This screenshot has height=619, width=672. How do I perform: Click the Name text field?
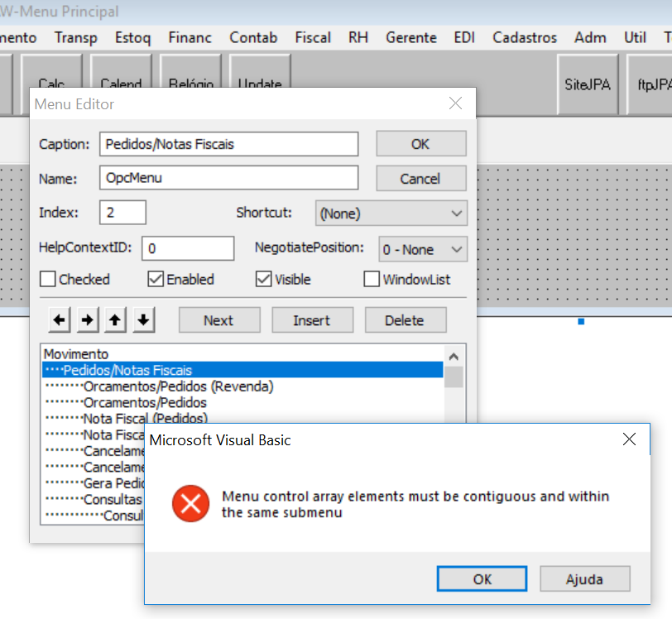229,178
